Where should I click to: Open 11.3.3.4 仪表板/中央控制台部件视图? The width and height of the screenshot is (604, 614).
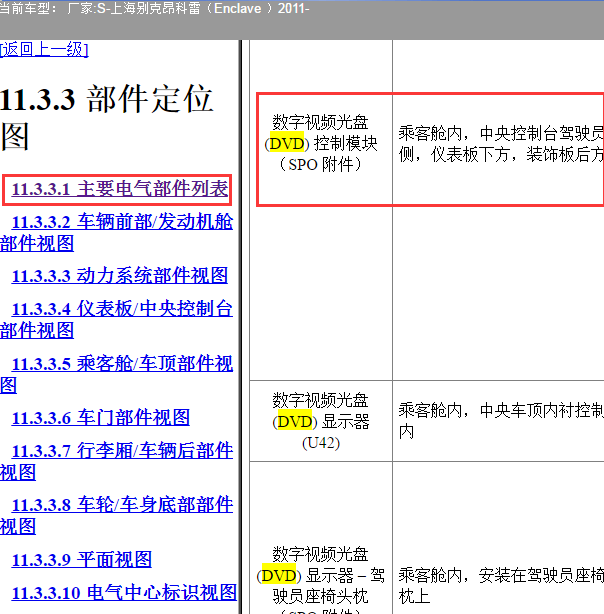coord(116,319)
